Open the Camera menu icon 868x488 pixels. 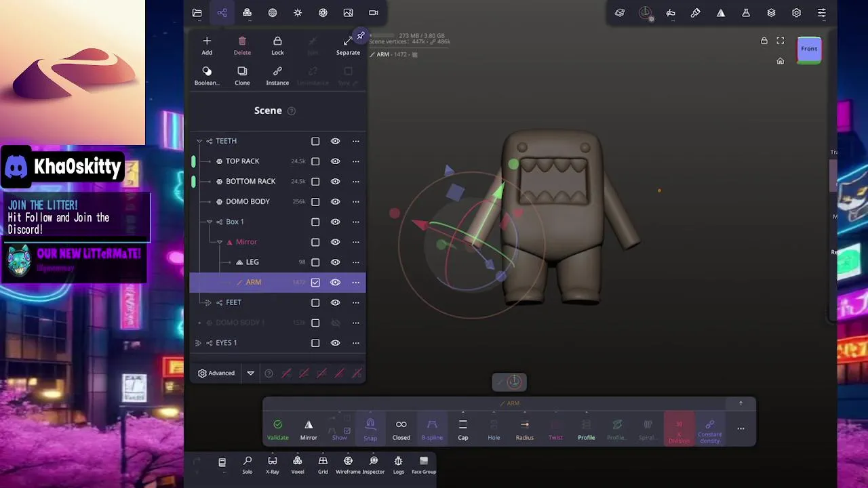click(x=373, y=13)
